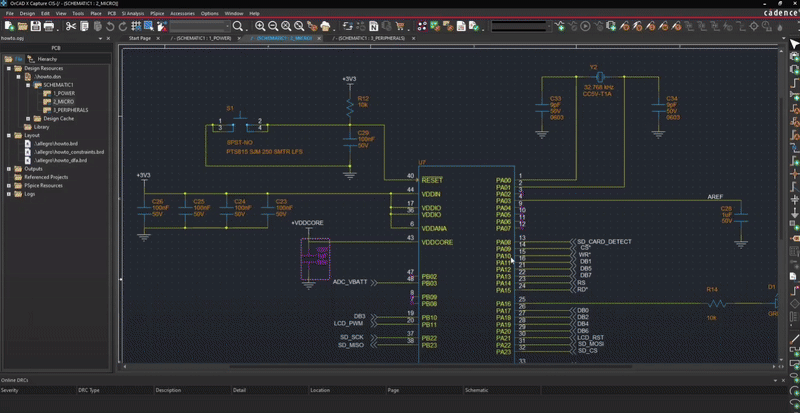Open the Place menu
This screenshot has height=413, width=800.
pyautogui.click(x=95, y=13)
